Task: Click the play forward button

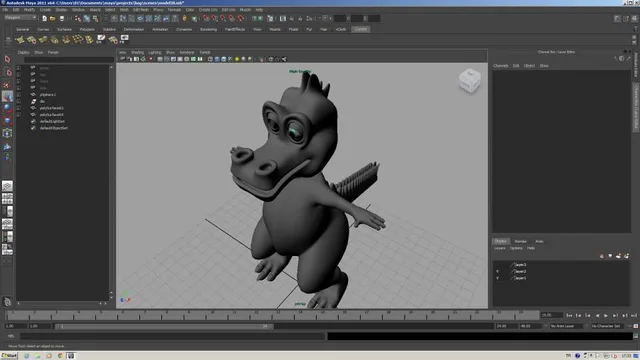Action: pyautogui.click(x=606, y=316)
